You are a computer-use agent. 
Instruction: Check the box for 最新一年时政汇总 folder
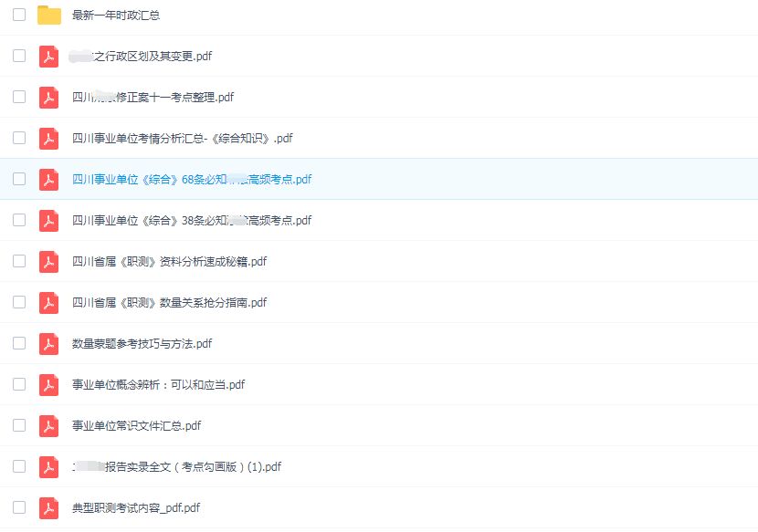coord(19,15)
